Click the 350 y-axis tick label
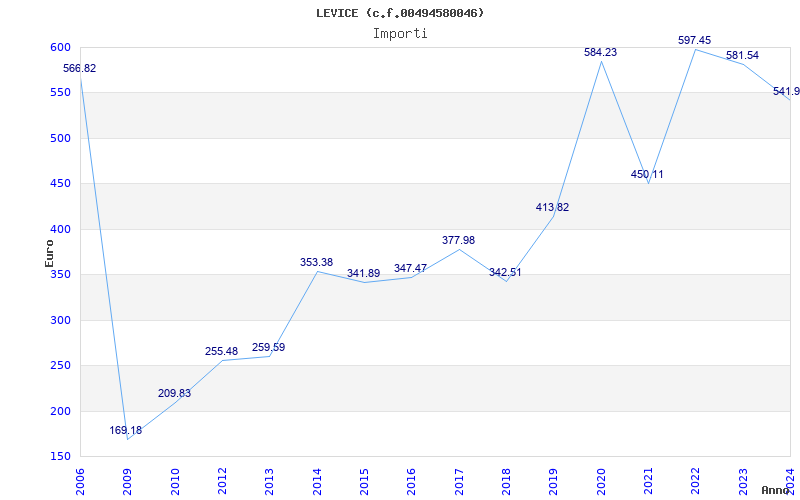 pos(60,274)
